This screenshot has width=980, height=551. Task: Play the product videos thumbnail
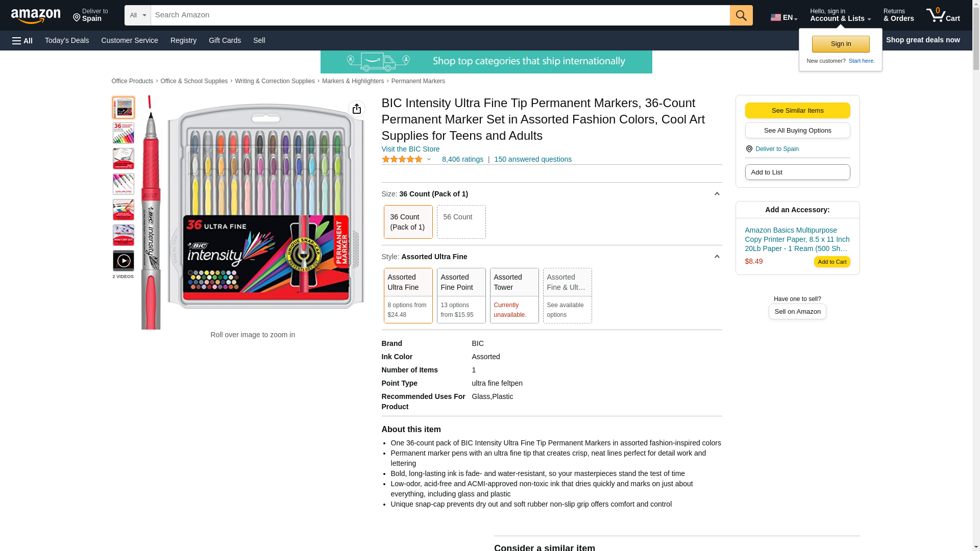(124, 261)
